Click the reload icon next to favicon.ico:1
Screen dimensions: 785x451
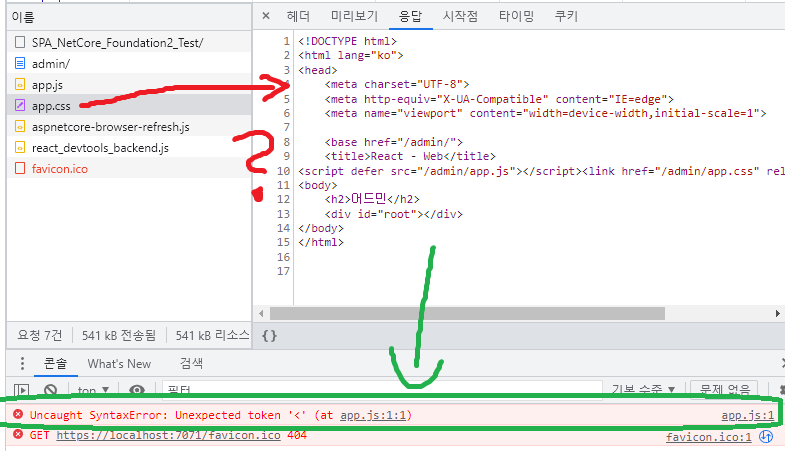(766, 436)
